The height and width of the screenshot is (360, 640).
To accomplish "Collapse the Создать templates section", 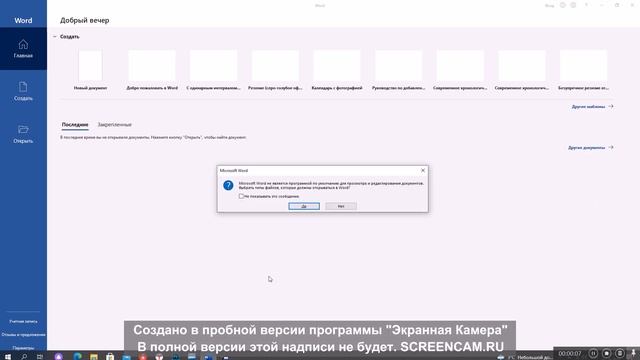I will (x=55, y=37).
